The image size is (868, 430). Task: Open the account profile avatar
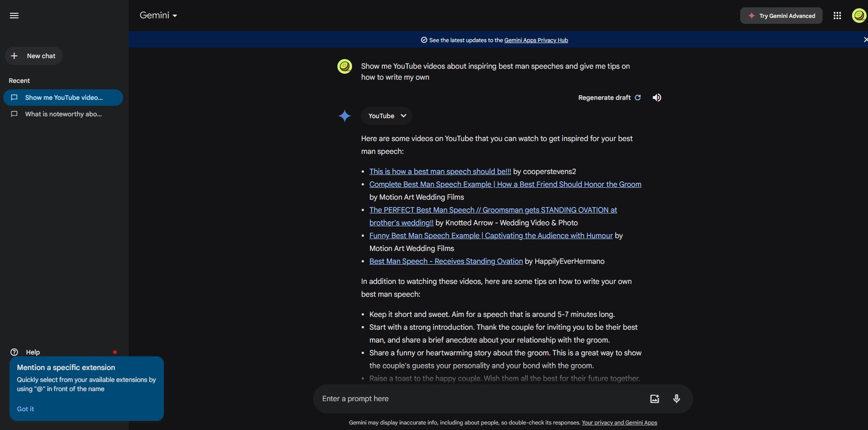[859, 16]
